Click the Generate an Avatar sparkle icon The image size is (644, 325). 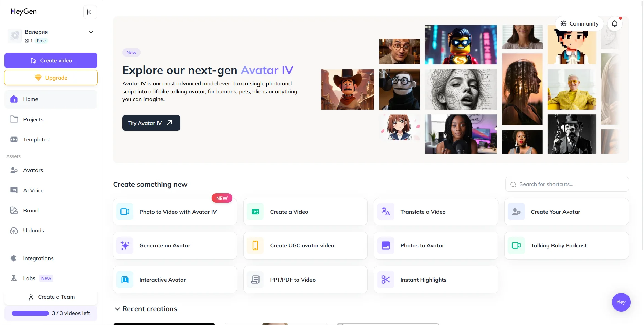125,245
